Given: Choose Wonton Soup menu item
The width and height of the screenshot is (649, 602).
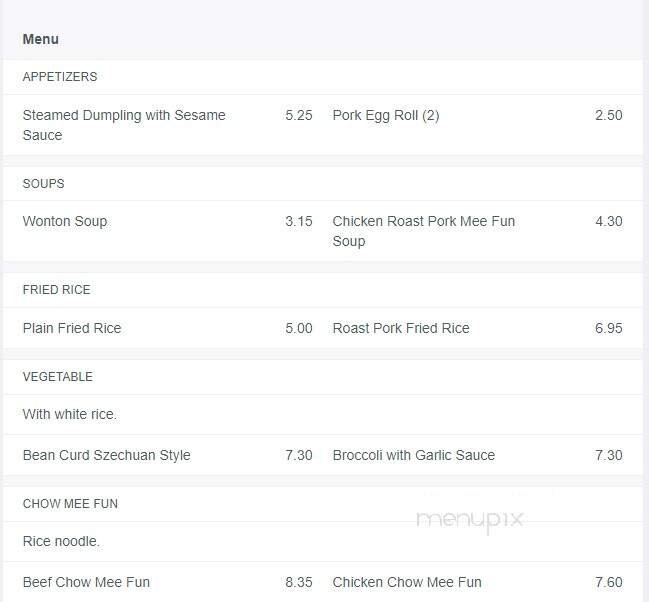Looking at the screenshot, I should pyautogui.click(x=65, y=221).
